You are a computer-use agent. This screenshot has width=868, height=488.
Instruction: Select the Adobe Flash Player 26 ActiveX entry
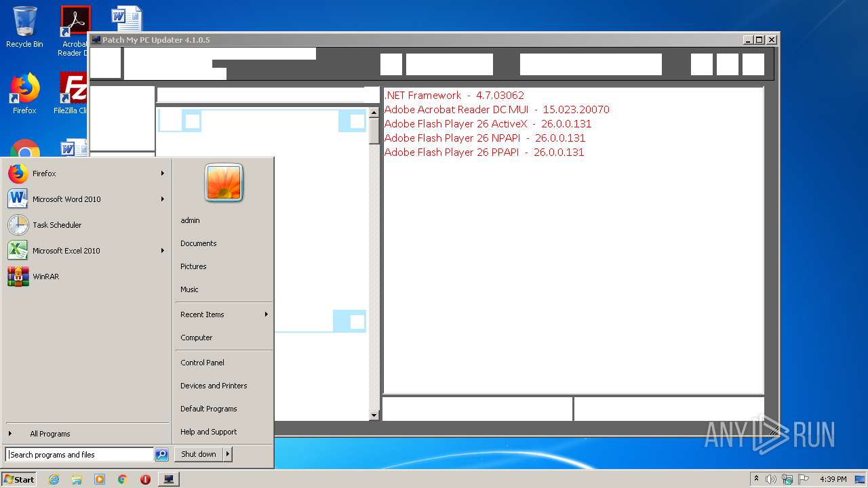point(488,124)
